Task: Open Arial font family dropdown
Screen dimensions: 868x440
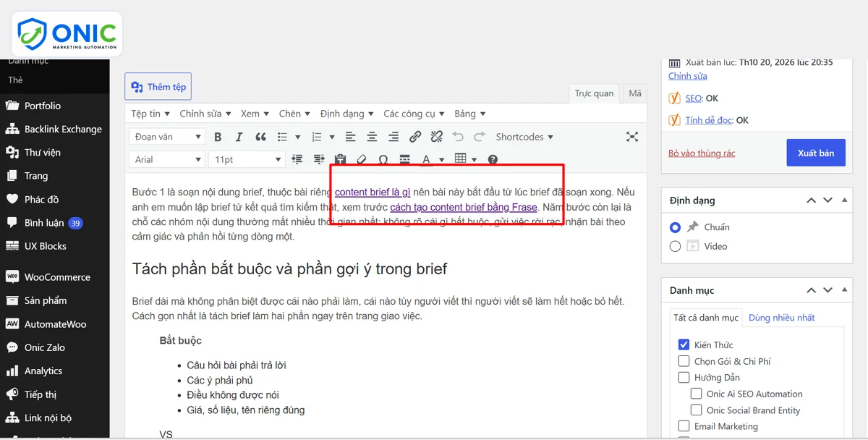Action: click(x=167, y=159)
